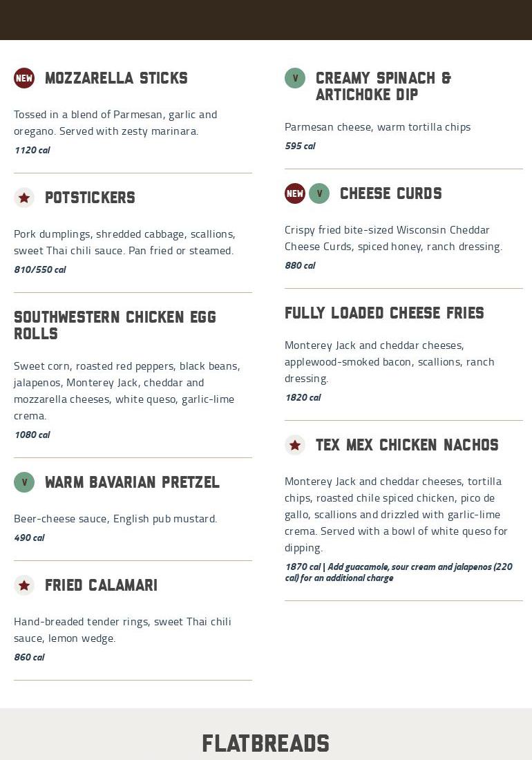Open Southwestern Chicken Egg Rolls item
Image resolution: width=532 pixels, height=760 pixels.
click(115, 325)
